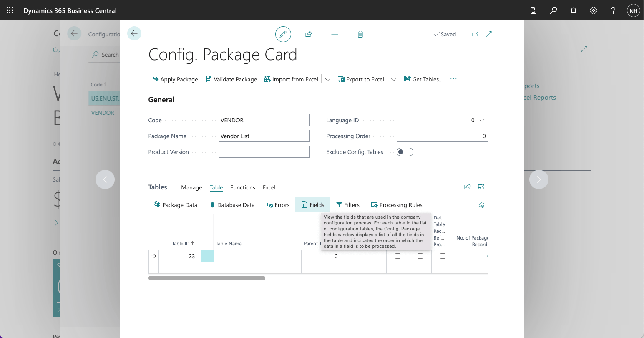This screenshot has height=338, width=644.
Task: Open the document icon in top bar
Action: coord(533,11)
